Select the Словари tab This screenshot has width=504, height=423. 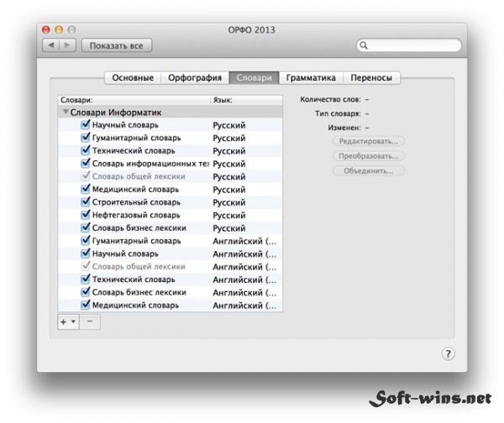pos(254,78)
